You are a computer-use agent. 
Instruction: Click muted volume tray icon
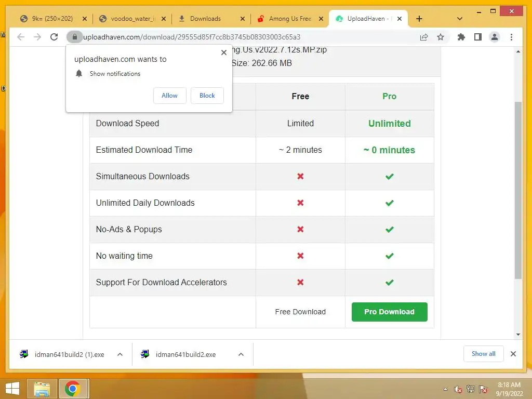tap(458, 390)
